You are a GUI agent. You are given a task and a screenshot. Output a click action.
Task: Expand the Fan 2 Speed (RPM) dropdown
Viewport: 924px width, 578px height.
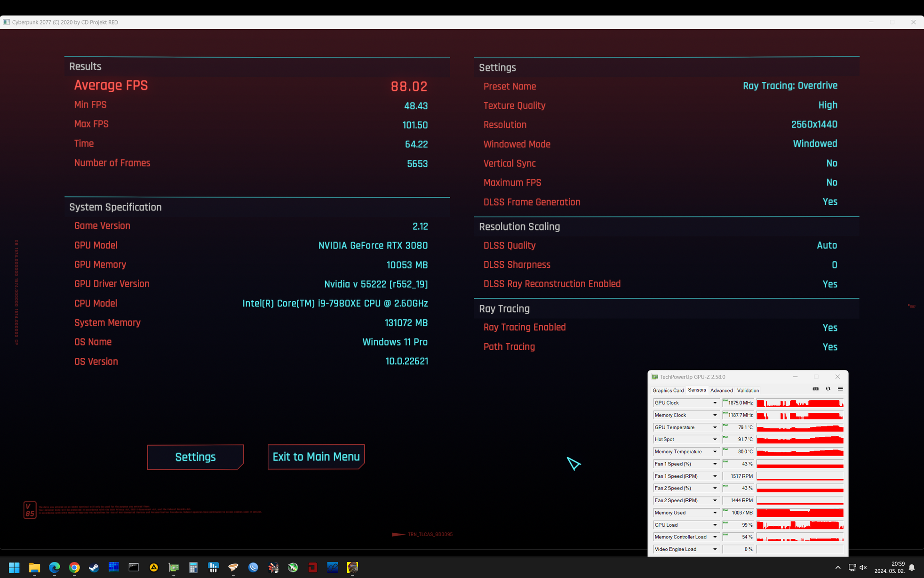tap(715, 500)
